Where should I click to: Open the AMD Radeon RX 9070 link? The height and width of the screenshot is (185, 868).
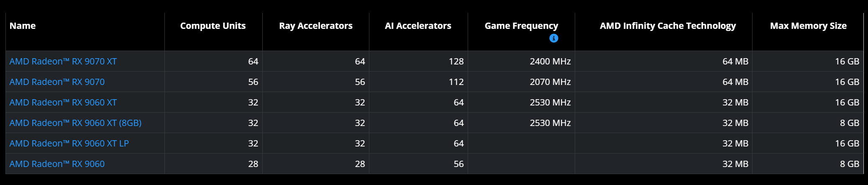pos(57,82)
